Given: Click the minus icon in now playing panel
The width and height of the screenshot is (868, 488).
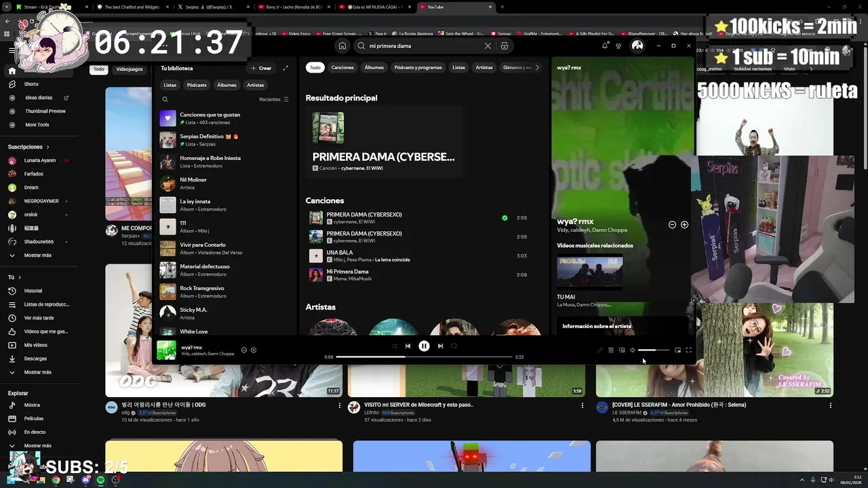Looking at the screenshot, I should 672,225.
